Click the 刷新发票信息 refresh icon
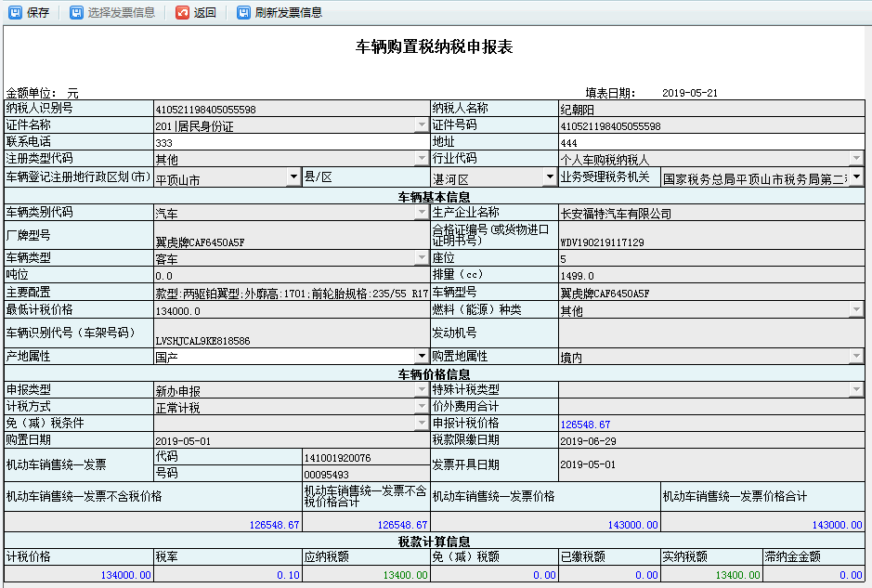This screenshot has height=588, width=872. 243,13
